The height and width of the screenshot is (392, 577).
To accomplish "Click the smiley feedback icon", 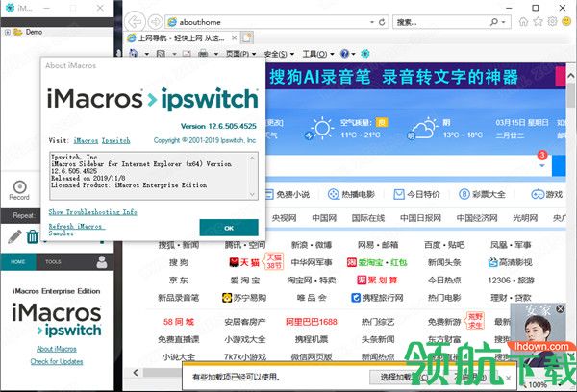I will (566, 22).
